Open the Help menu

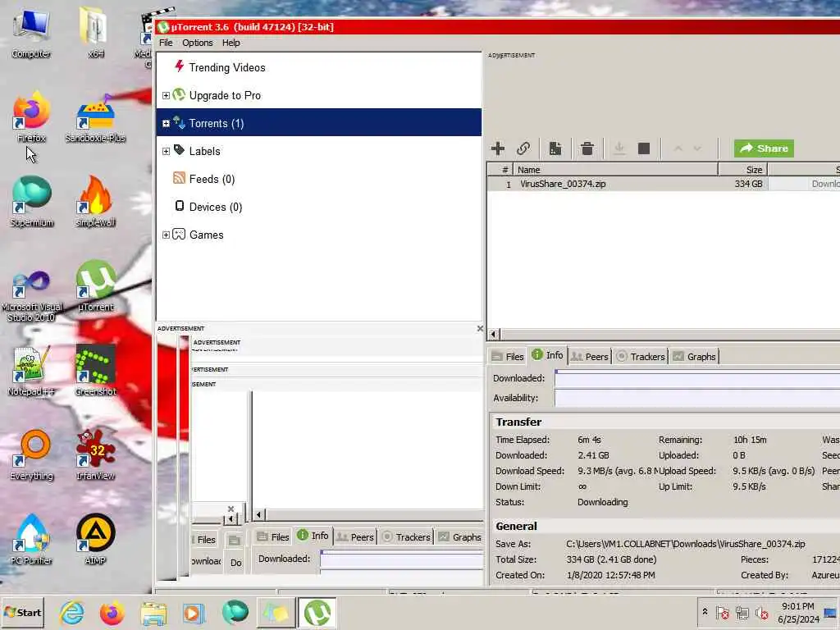(231, 43)
